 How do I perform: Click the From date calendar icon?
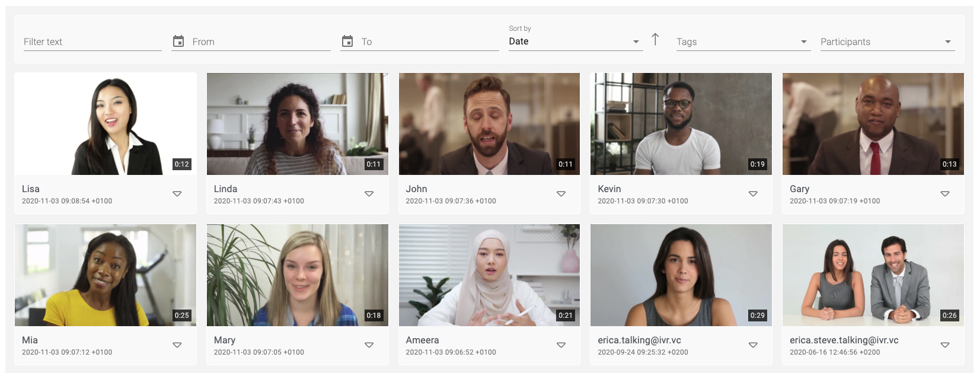tap(178, 41)
